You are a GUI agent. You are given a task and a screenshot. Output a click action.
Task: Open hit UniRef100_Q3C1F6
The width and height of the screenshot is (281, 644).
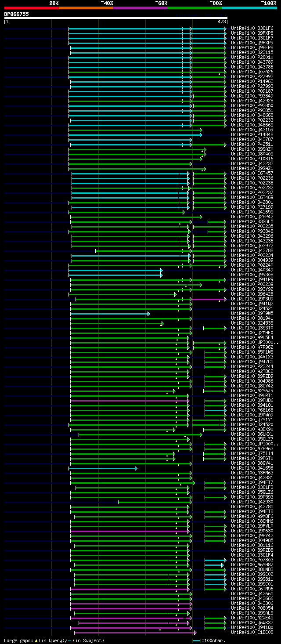[x=252, y=28]
